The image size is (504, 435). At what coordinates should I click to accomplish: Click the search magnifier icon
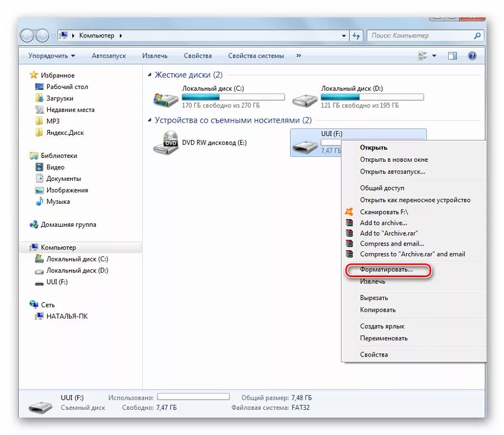pos(477,35)
